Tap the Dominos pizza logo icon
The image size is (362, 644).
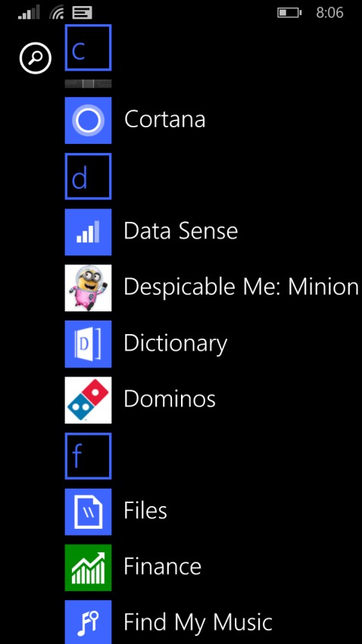pyautogui.click(x=89, y=399)
